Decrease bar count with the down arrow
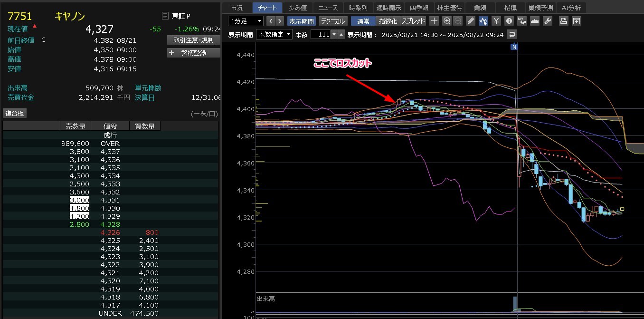 coord(334,34)
